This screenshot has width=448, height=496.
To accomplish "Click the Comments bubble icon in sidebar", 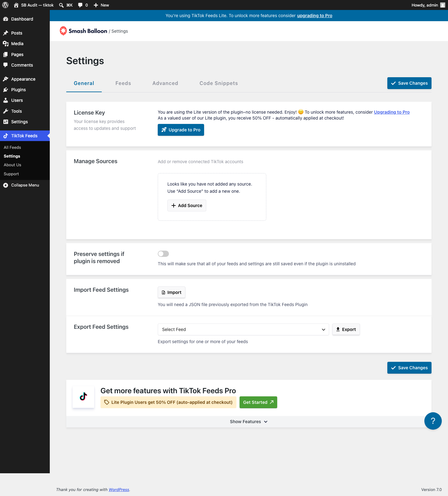I will (x=6, y=65).
